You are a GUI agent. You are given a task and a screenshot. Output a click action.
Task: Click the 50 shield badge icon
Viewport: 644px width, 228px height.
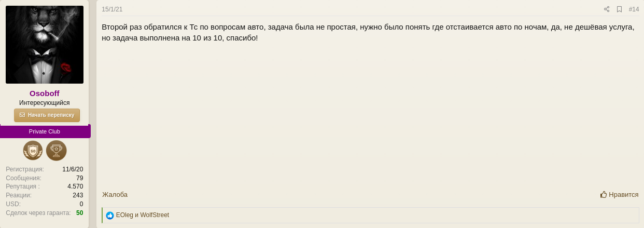pyautogui.click(x=33, y=151)
